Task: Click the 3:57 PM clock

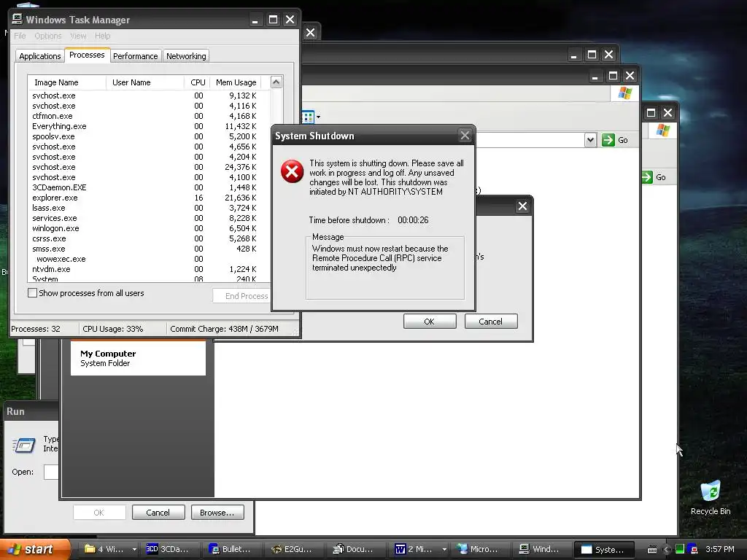Action: click(720, 549)
